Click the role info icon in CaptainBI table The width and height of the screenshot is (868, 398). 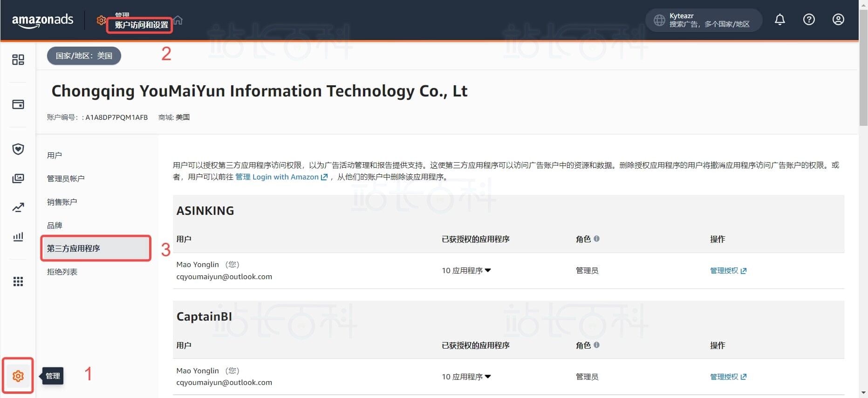pos(596,345)
